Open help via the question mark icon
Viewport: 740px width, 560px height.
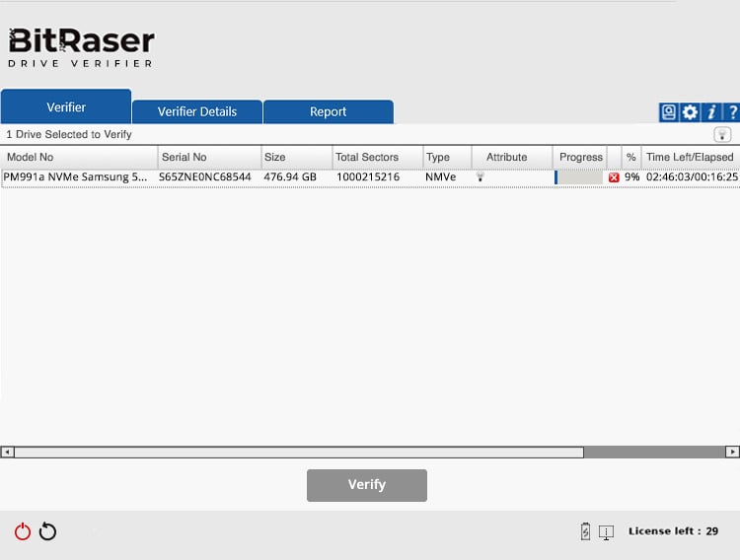[x=732, y=112]
